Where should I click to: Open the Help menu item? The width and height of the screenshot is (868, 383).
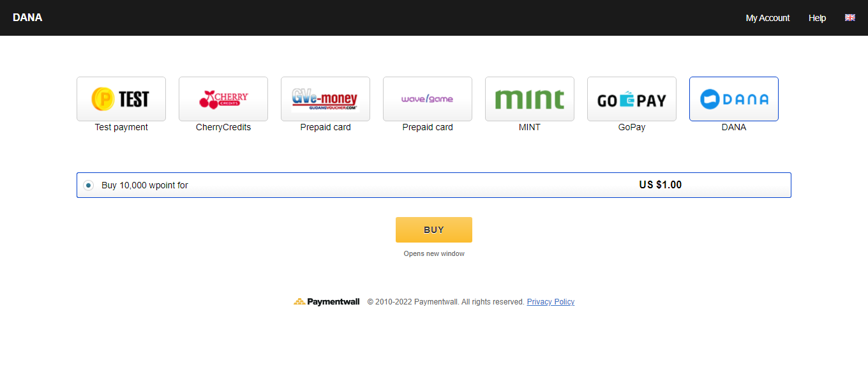pyautogui.click(x=817, y=18)
